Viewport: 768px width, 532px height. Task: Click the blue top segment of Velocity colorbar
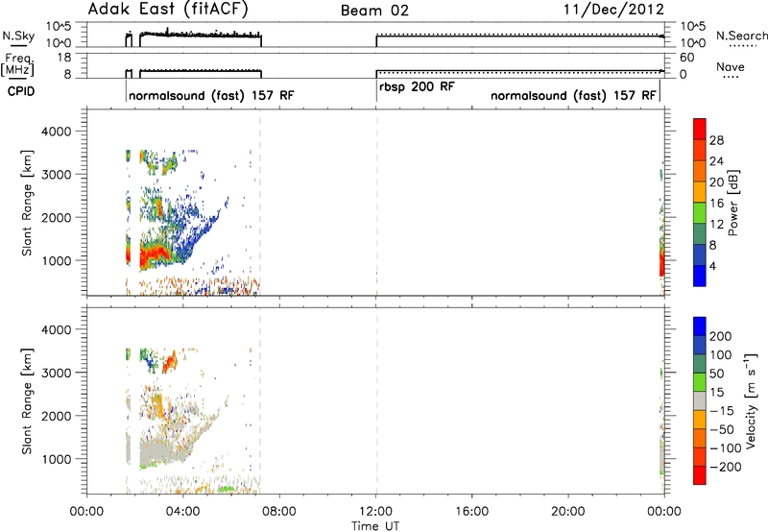click(x=700, y=326)
